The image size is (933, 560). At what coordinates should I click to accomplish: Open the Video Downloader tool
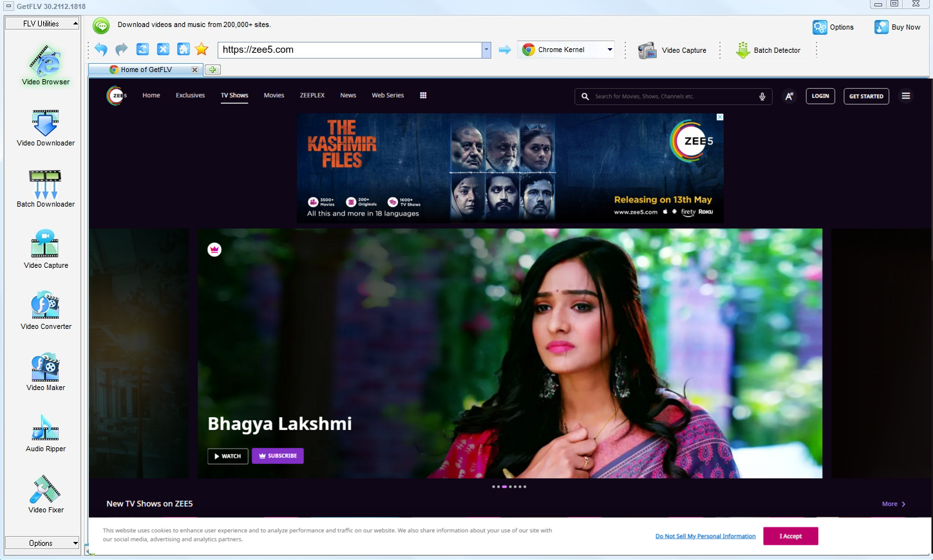tap(46, 127)
